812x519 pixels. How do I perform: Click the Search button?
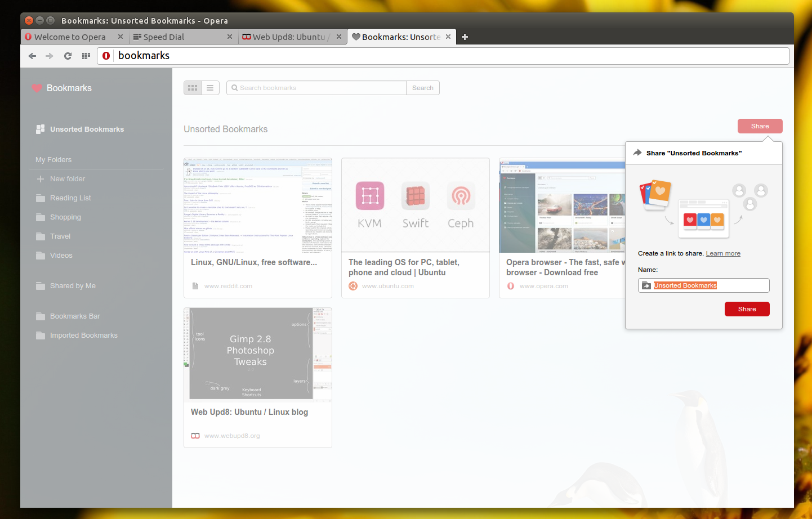[422, 88]
